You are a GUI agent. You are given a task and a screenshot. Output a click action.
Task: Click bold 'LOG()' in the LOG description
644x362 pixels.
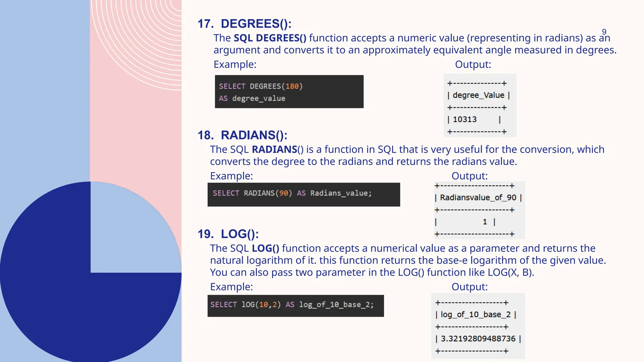pyautogui.click(x=265, y=249)
